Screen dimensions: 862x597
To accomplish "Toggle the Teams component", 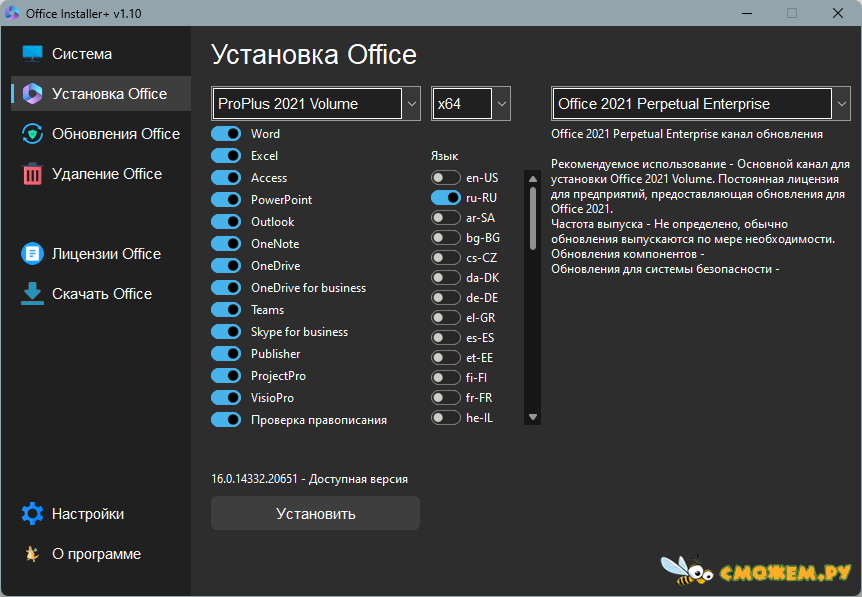I will point(226,309).
